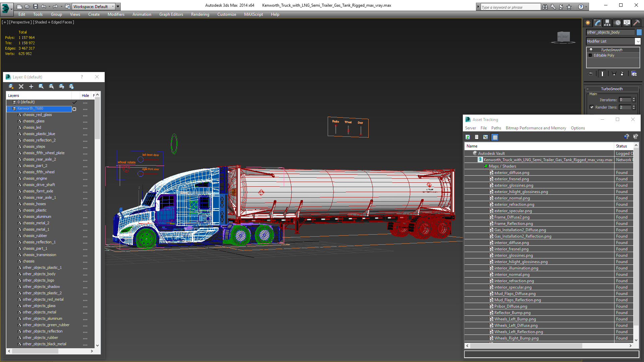This screenshot has width=644, height=362.
Task: Switch to the Display command panel tab
Action: (x=627, y=23)
